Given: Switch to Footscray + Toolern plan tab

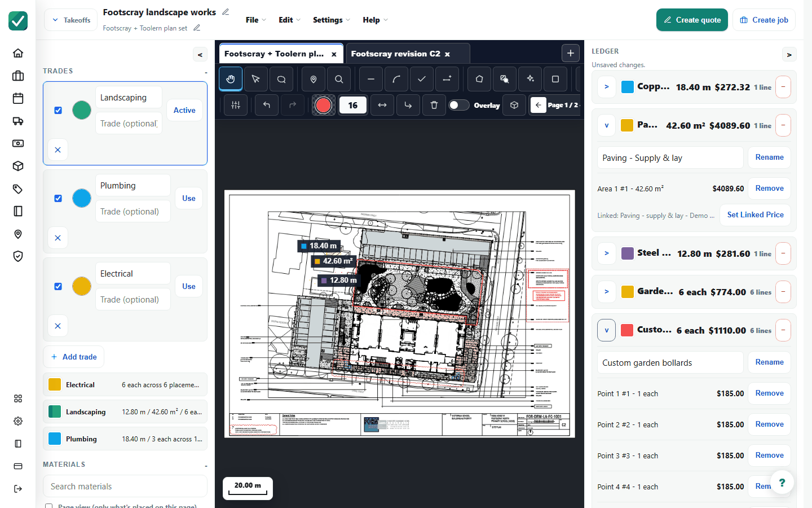Looking at the screenshot, I should (x=274, y=54).
